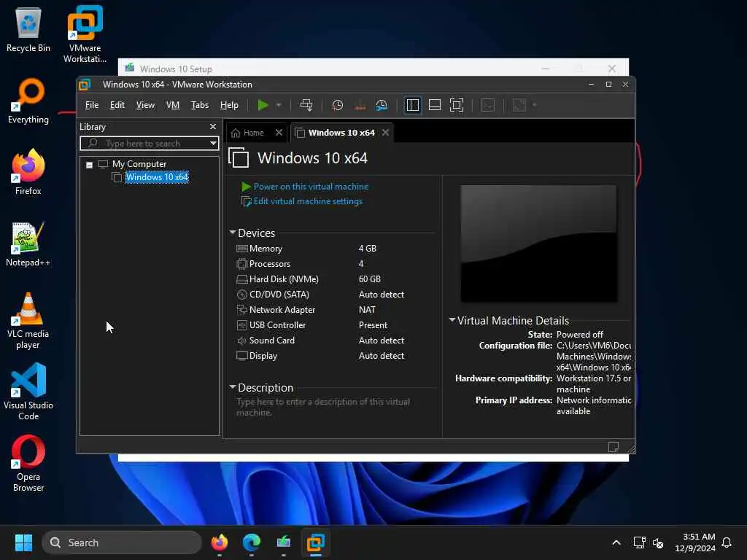Click VMware Workstation desktop shortcut
Screen dimensions: 747x560
point(85,34)
